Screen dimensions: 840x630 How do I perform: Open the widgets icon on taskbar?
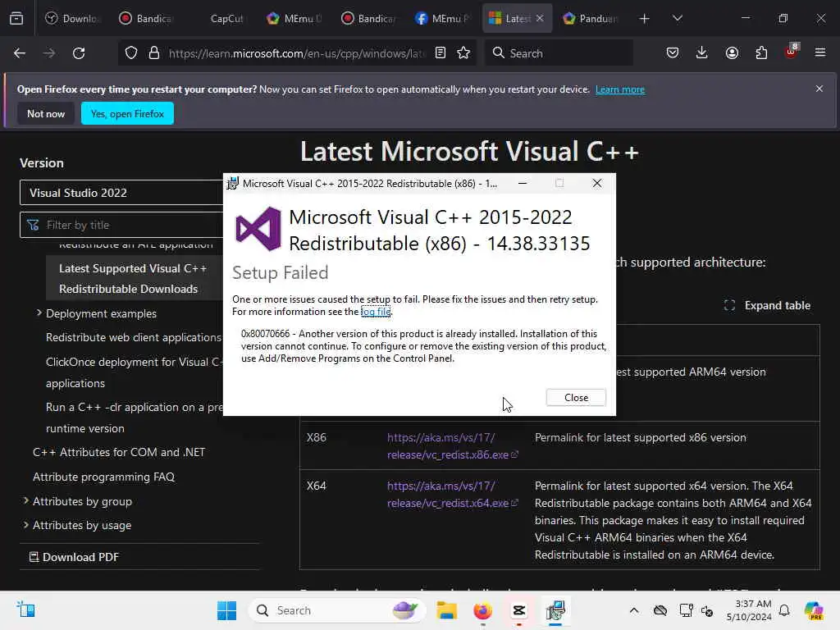(x=25, y=609)
